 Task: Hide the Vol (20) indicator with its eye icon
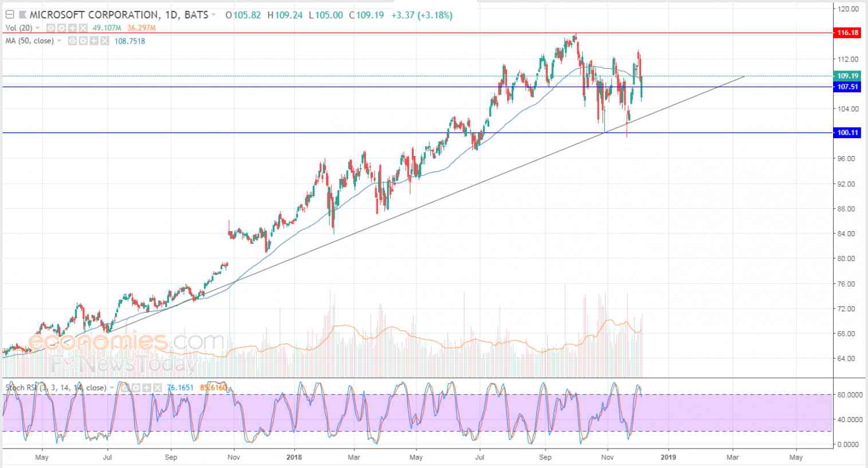point(50,28)
